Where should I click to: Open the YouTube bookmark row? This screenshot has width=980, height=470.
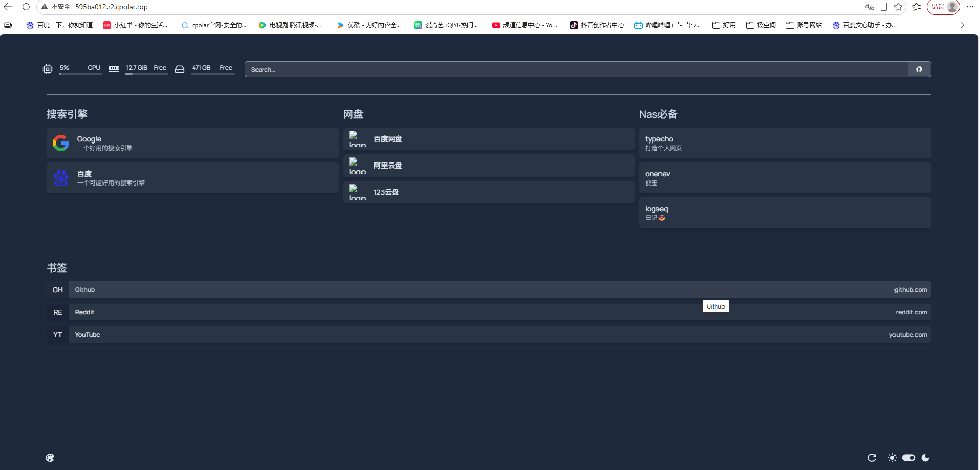click(x=489, y=335)
